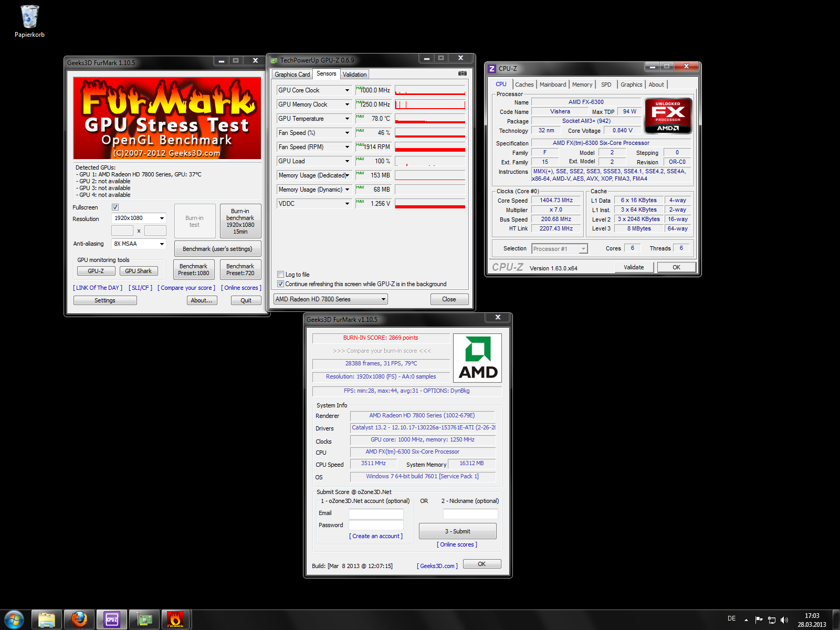Viewport: 840px width, 630px height.
Task: Open the SLI/CF link in FurMark
Action: click(x=141, y=288)
